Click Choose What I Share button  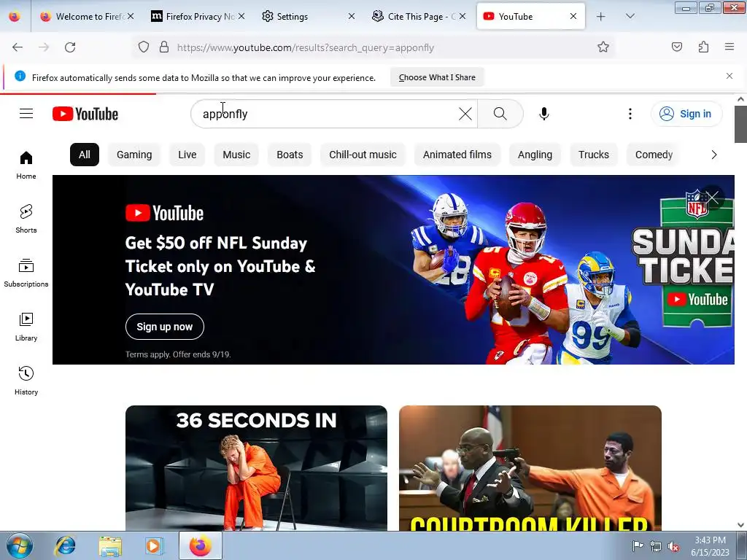(x=437, y=77)
